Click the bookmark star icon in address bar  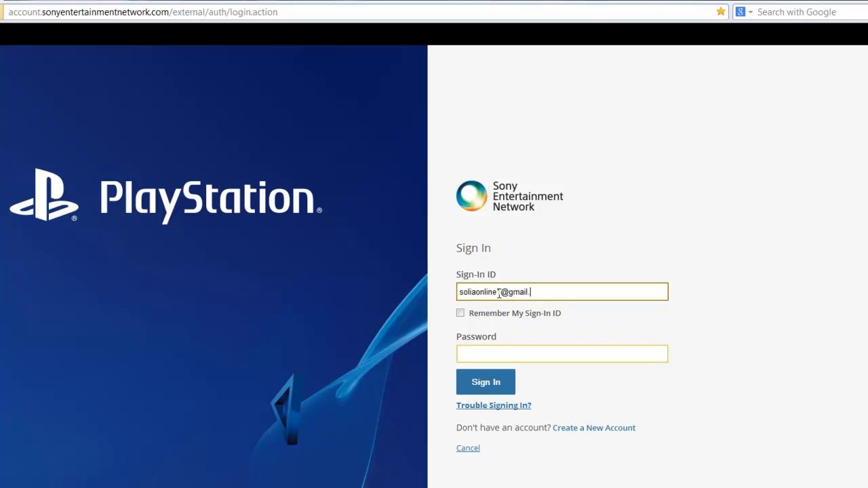coord(721,12)
